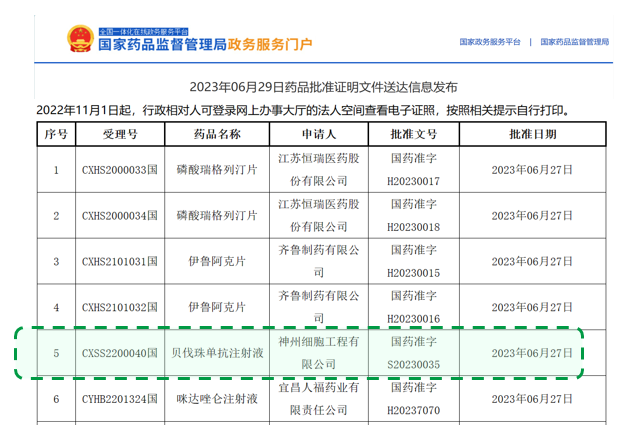Click the 批准日期 column header
This screenshot has width=634, height=433.
point(533,134)
